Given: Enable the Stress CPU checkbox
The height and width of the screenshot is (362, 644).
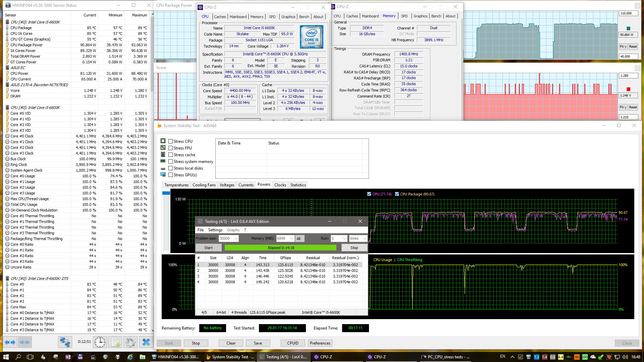Looking at the screenshot, I should [171, 141].
